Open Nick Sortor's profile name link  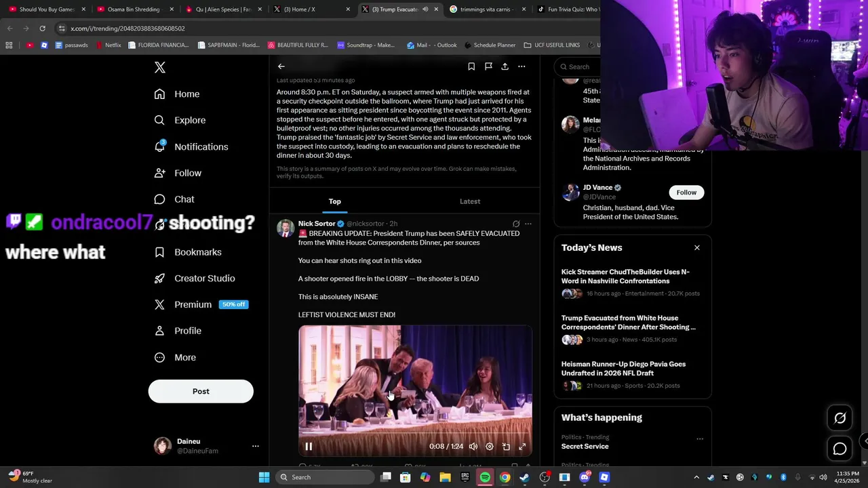point(317,224)
